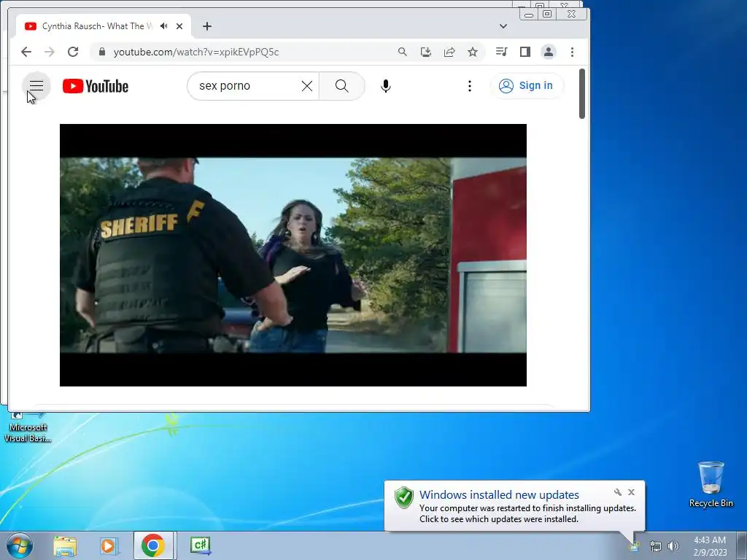Go to the YouTube home logo
747x560 pixels.
click(96, 86)
